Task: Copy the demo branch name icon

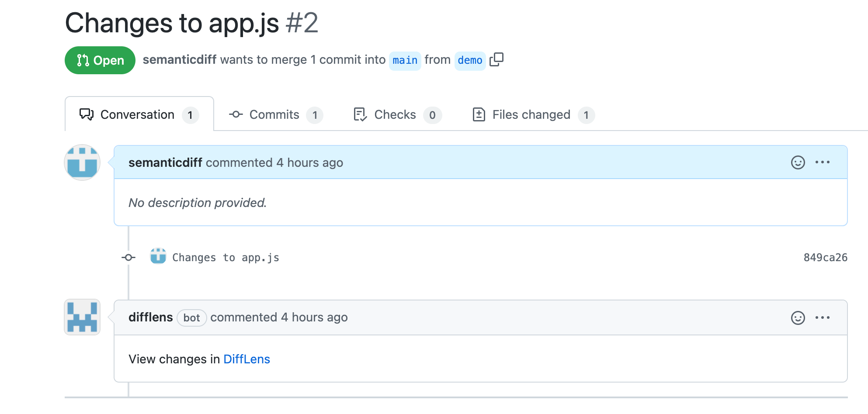Action: (496, 59)
